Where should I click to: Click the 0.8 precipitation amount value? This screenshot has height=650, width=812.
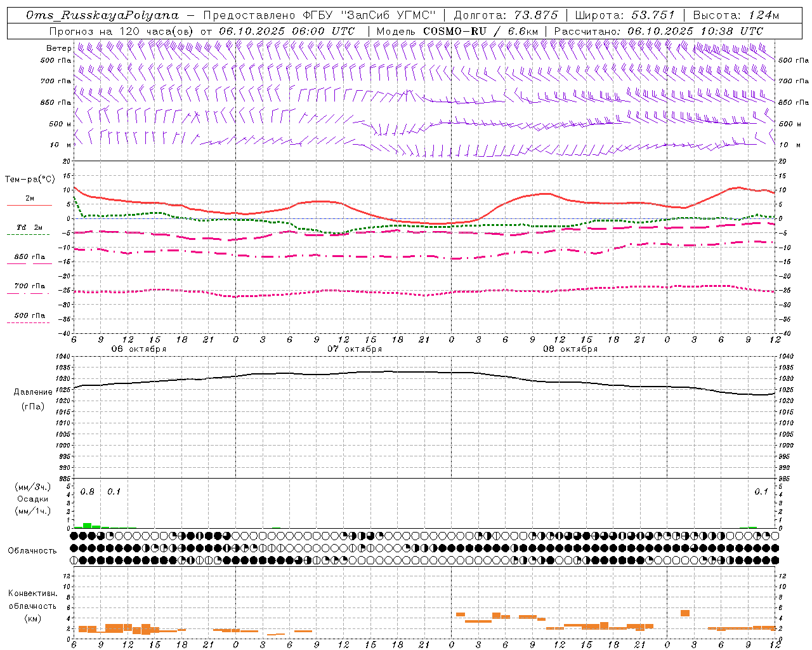(88, 492)
